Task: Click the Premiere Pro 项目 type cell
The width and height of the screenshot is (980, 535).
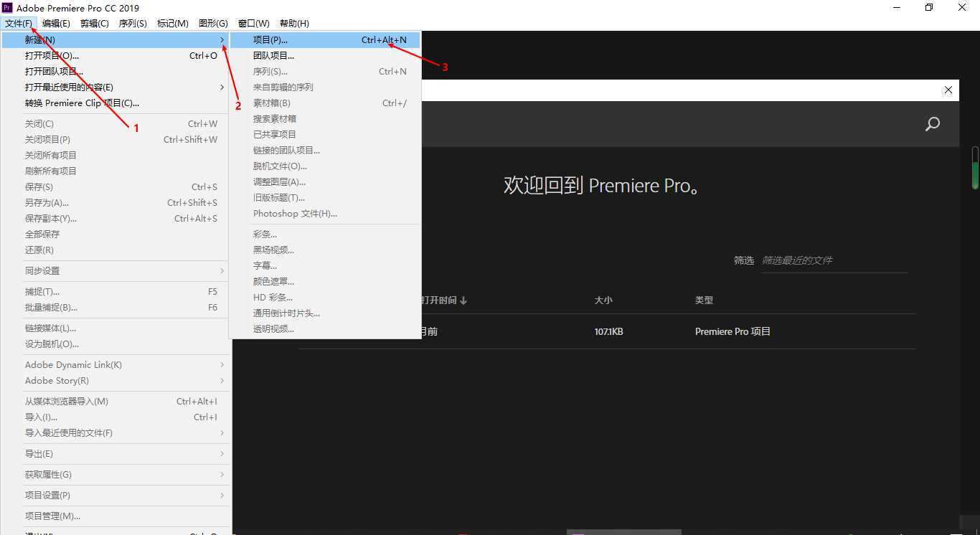Action: [x=732, y=331]
